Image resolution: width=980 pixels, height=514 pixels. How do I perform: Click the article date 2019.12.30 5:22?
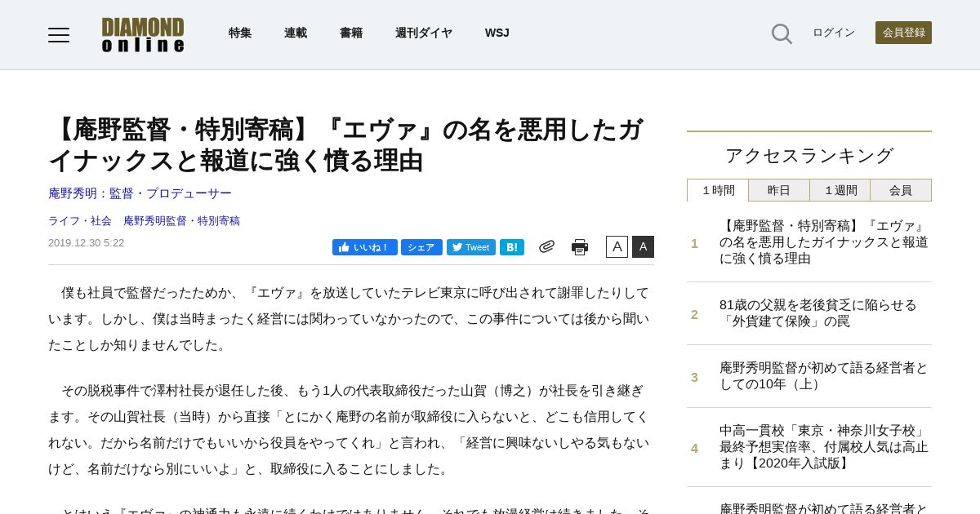coord(86,243)
